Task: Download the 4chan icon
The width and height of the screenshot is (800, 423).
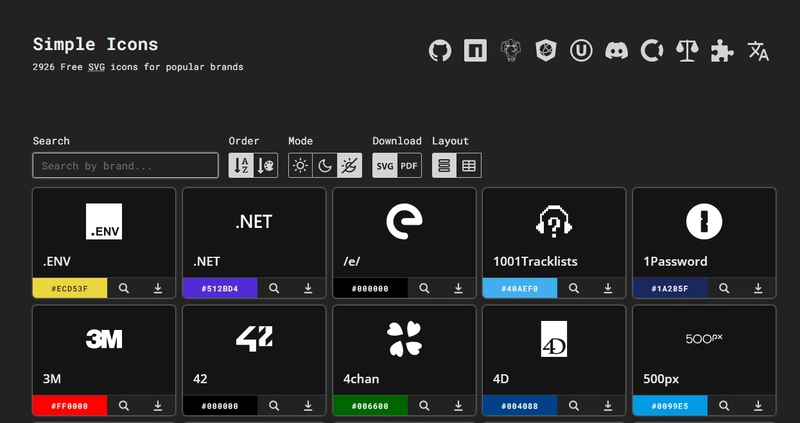Action: point(458,406)
